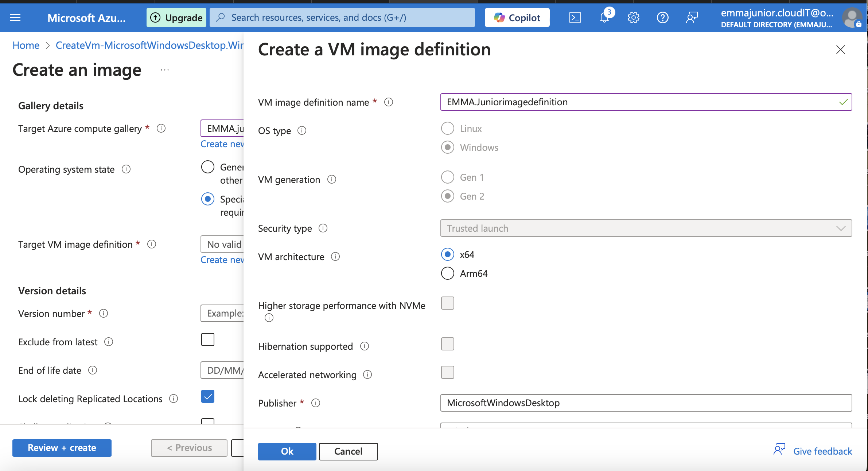Show info tooltip for OS type

click(302, 130)
